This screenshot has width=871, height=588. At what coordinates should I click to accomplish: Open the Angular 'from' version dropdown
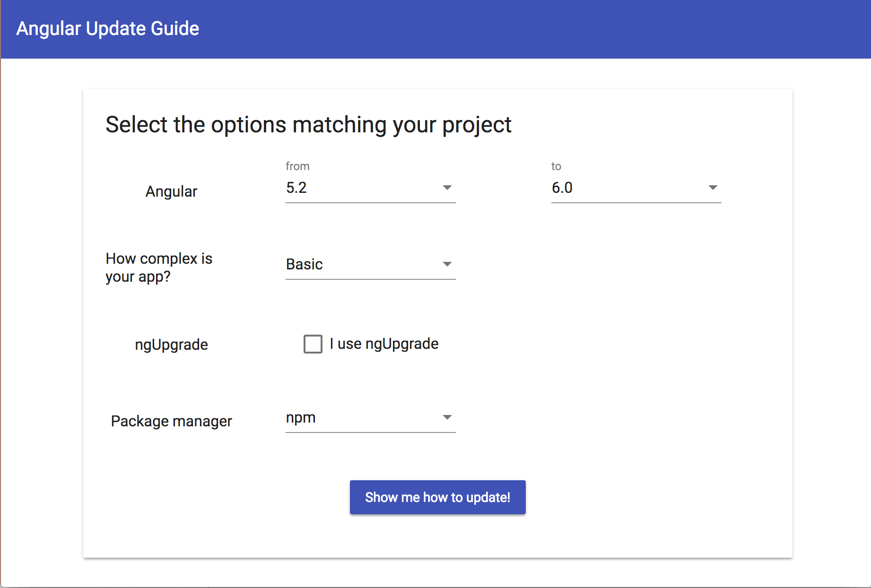coord(370,188)
